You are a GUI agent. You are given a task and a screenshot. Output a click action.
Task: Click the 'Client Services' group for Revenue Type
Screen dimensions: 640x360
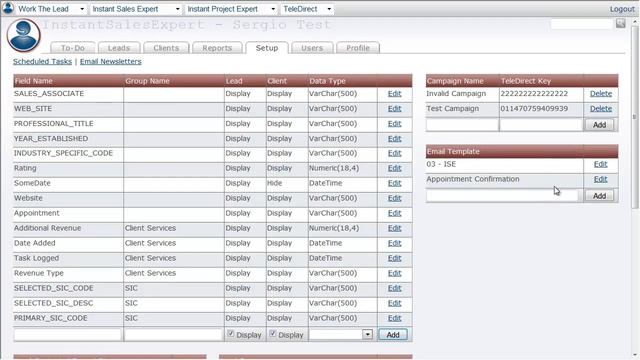(x=150, y=273)
